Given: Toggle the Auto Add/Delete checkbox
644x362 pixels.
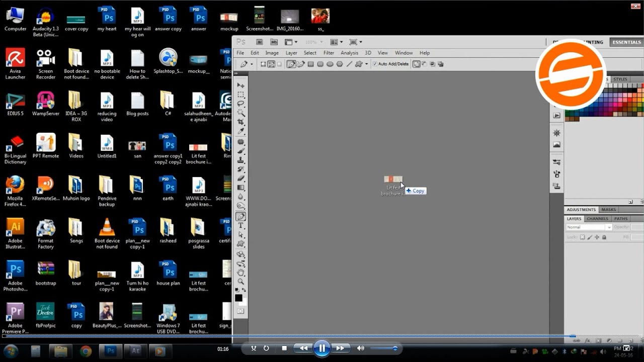Looking at the screenshot, I should [x=375, y=64].
